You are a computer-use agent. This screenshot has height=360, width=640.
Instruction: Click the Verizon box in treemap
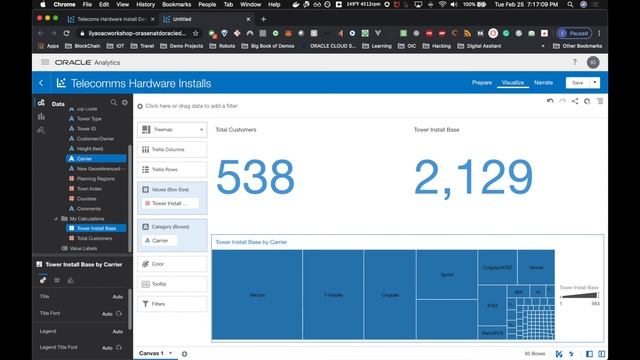(257, 295)
